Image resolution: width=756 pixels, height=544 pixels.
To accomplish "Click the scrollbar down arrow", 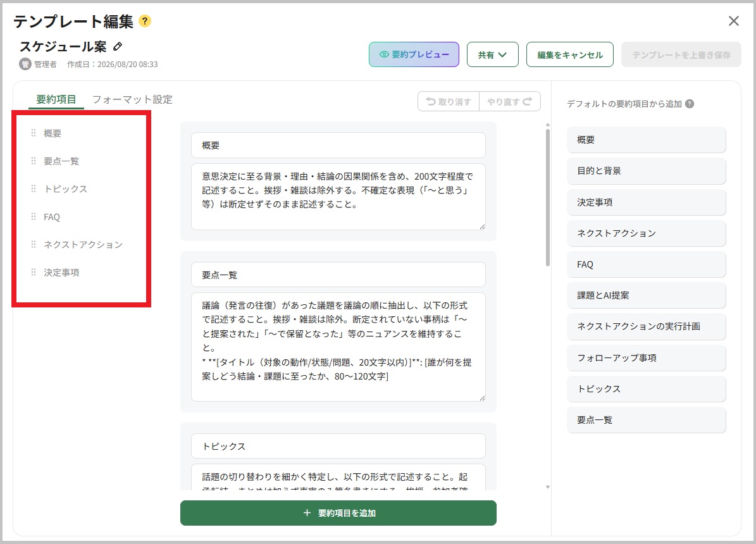I will tap(548, 487).
